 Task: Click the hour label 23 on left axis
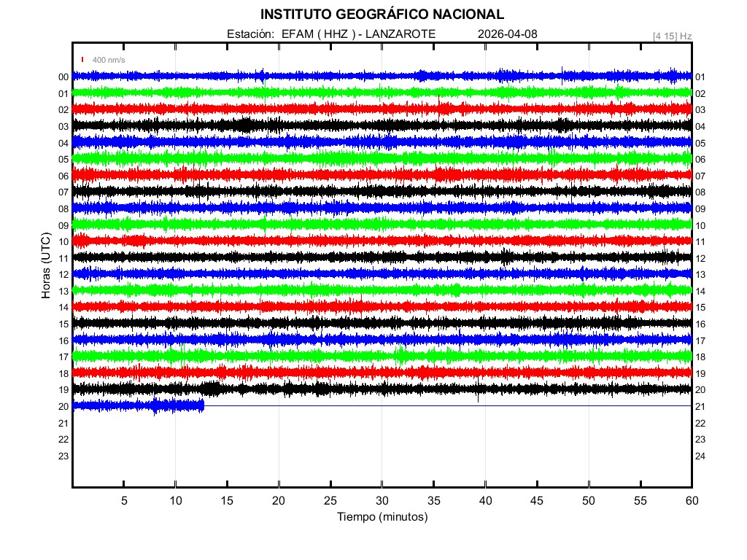63,456
